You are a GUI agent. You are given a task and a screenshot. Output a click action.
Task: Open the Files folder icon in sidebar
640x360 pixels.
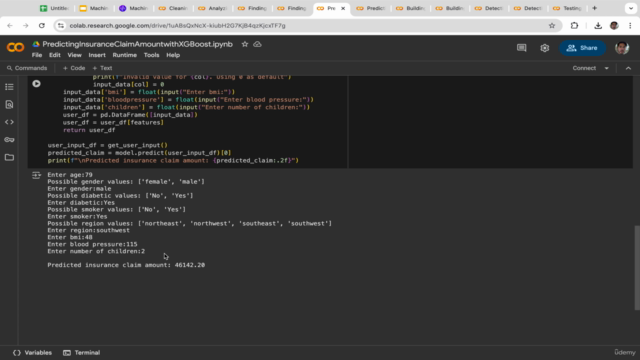pos(9,157)
